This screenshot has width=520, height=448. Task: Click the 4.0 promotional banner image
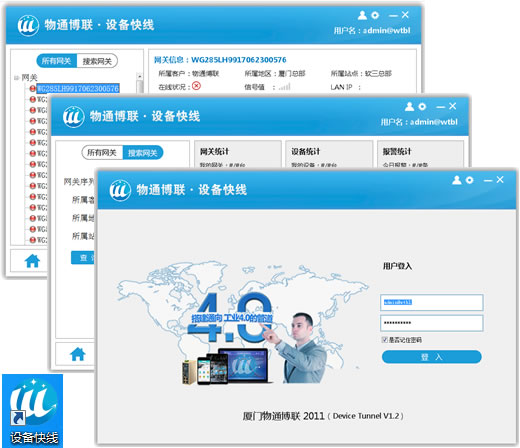click(242, 323)
